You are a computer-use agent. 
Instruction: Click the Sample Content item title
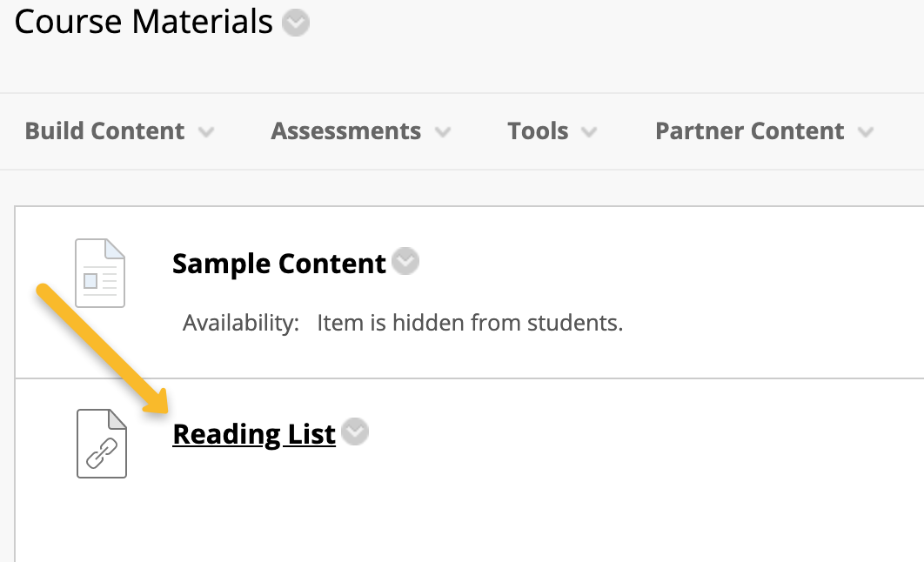[279, 263]
